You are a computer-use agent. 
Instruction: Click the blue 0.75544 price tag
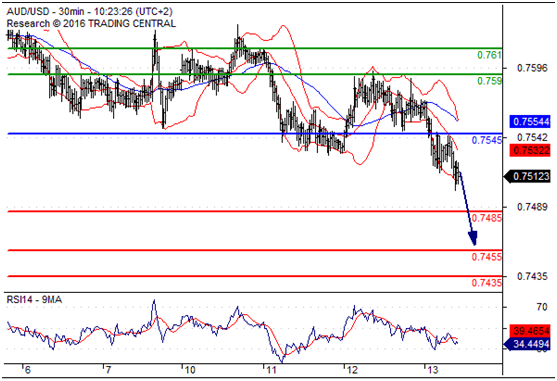click(530, 121)
